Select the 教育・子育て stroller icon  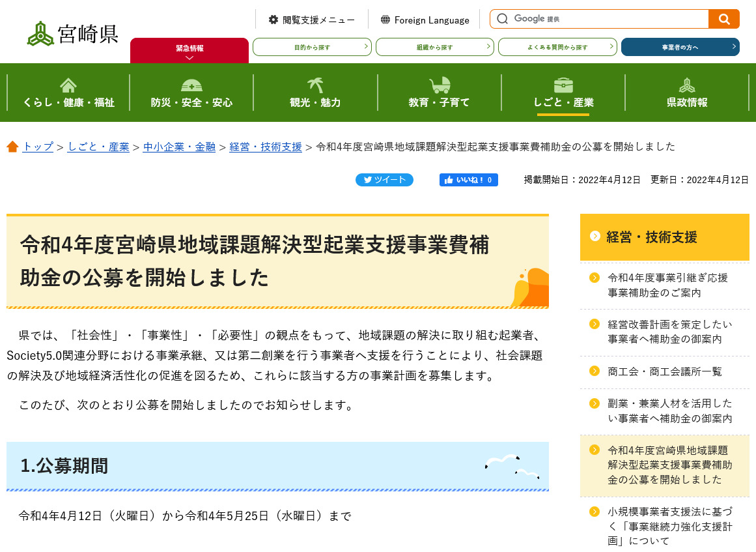440,85
